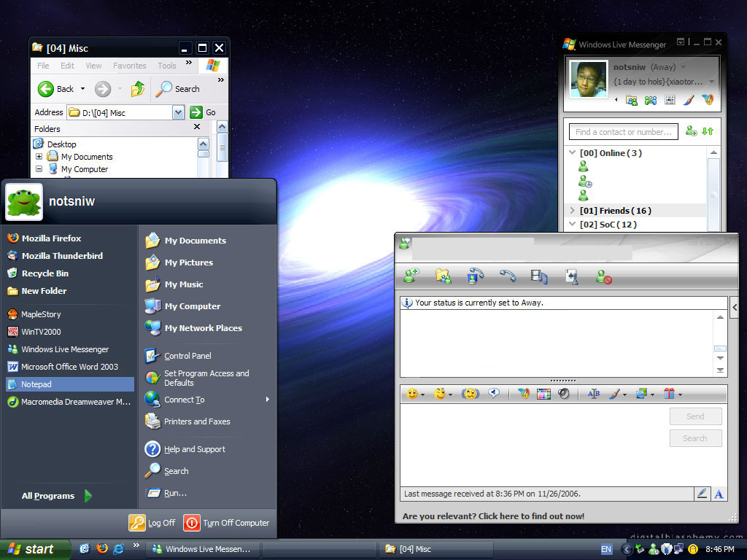Click Turn Off Computer
This screenshot has width=747, height=560.
pyautogui.click(x=227, y=523)
